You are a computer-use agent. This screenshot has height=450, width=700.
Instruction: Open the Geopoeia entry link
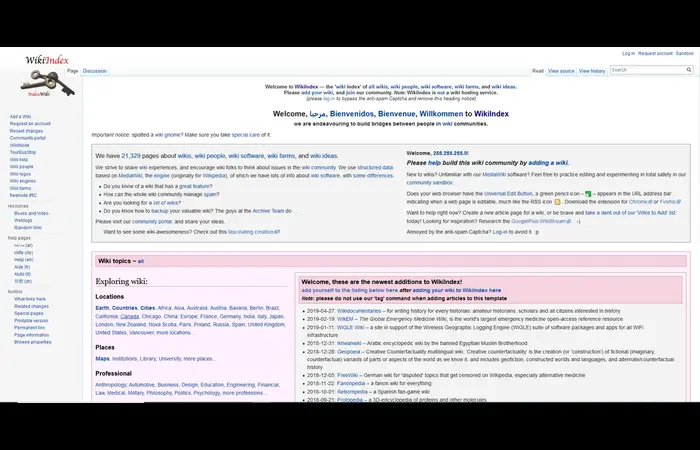(x=349, y=352)
